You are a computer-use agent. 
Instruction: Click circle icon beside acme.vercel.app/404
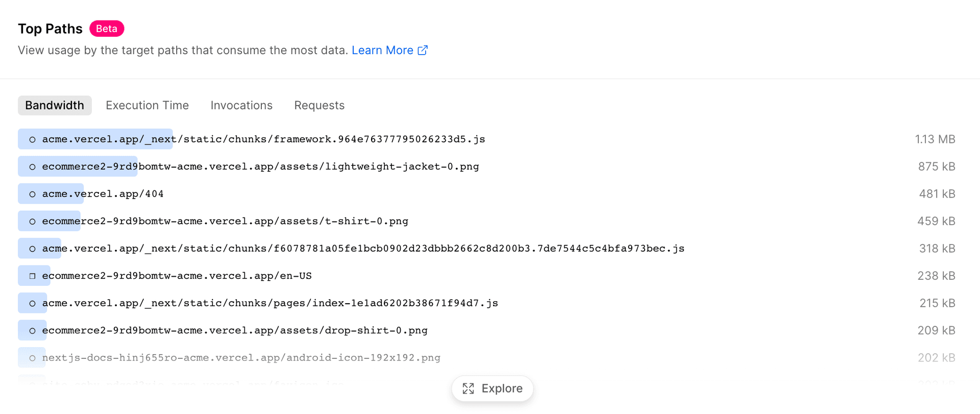(32, 194)
